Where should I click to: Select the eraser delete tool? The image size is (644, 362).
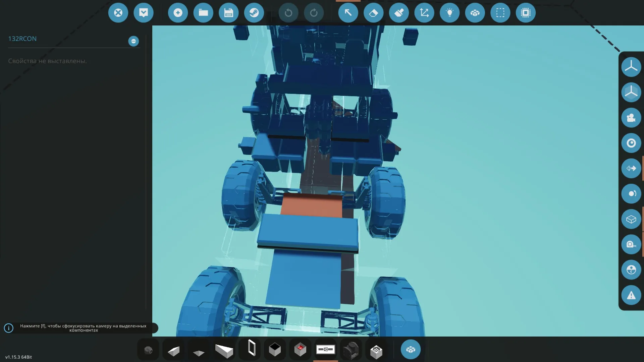pyautogui.click(x=373, y=13)
